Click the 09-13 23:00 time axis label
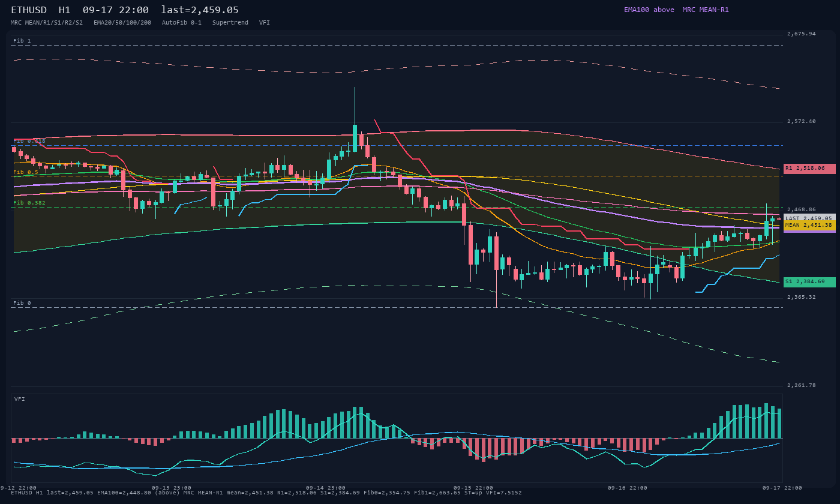This screenshot has height=504, width=840. 172,488
